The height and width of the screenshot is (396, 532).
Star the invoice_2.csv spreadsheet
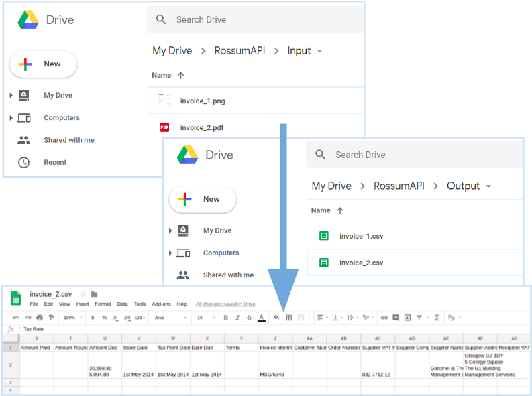pyautogui.click(x=83, y=294)
